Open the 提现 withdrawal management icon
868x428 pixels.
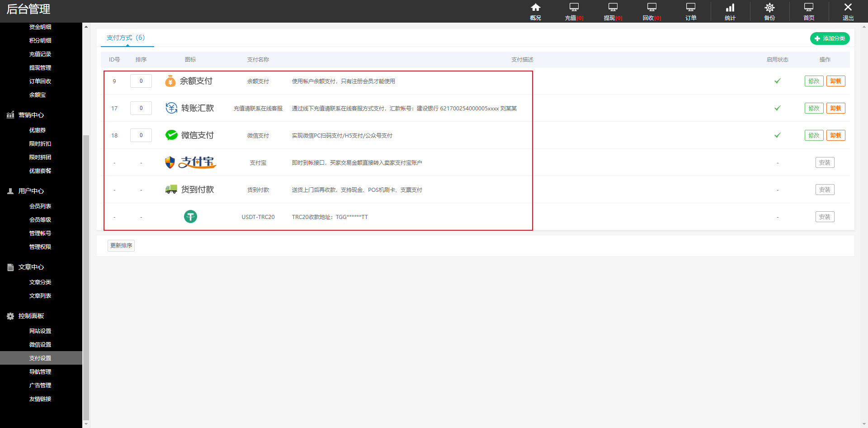point(612,11)
